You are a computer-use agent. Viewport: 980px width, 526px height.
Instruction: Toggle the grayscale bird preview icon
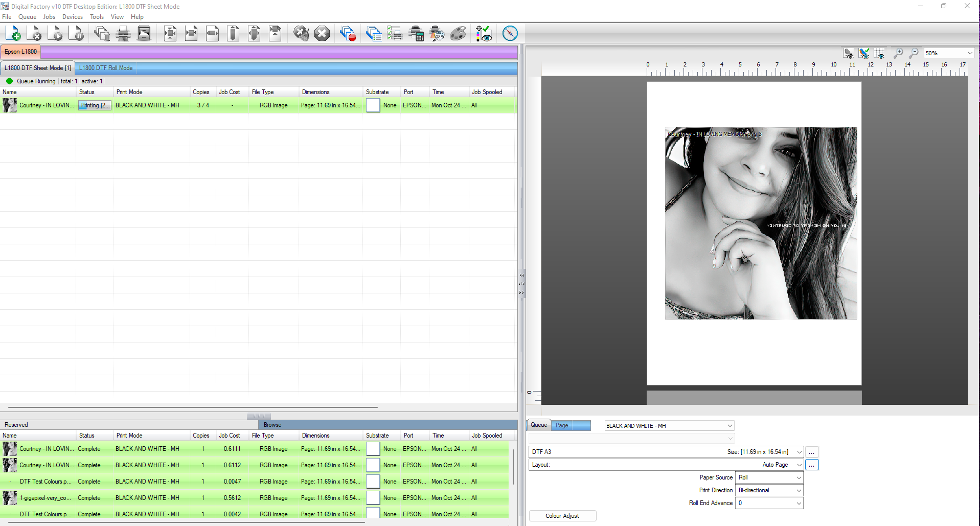click(x=849, y=53)
